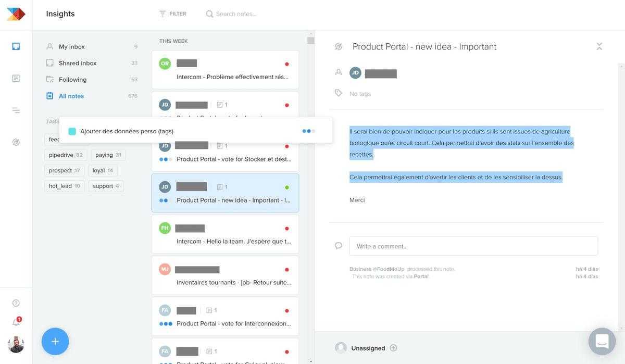
Task: Click the 'Write a comment' input field
Action: coord(473,246)
